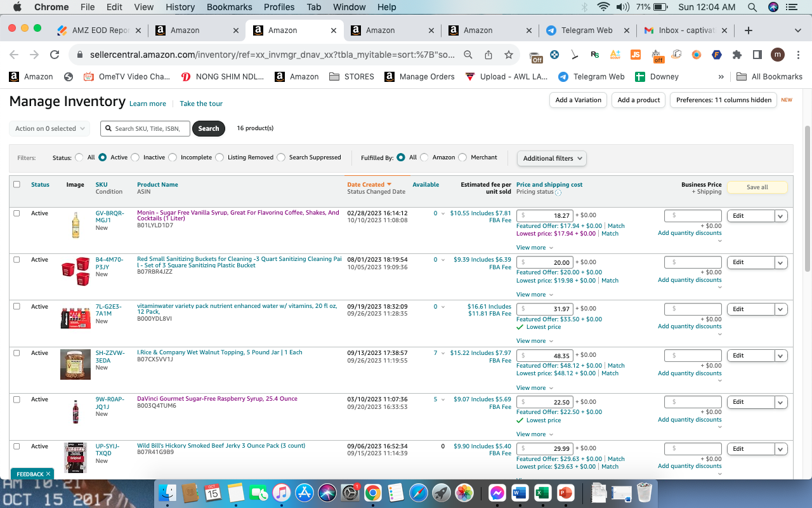Select the 'Search Suppressed' status filter
The width and height of the screenshot is (812, 508).
coord(281,157)
